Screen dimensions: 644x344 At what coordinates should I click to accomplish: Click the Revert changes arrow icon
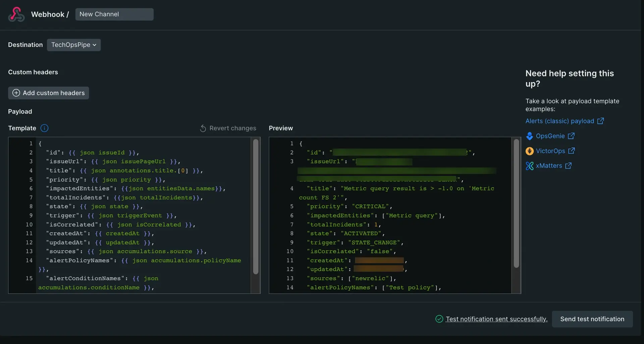pos(203,128)
